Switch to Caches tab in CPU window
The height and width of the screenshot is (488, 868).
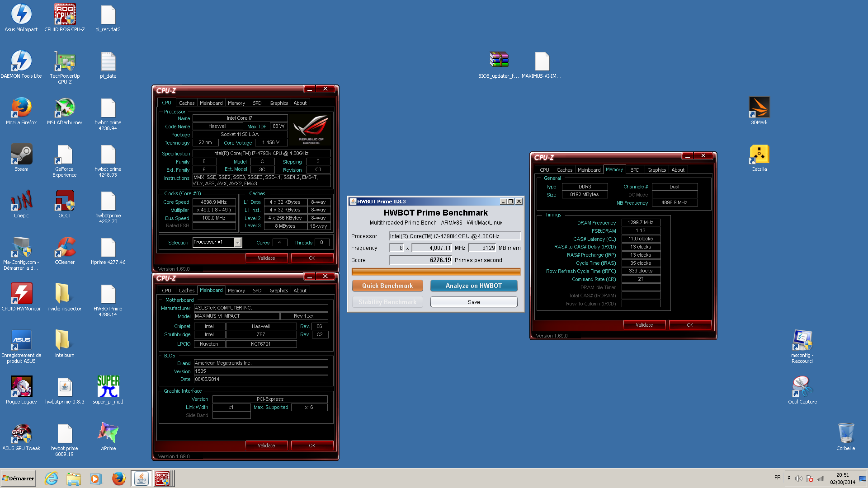pos(186,103)
